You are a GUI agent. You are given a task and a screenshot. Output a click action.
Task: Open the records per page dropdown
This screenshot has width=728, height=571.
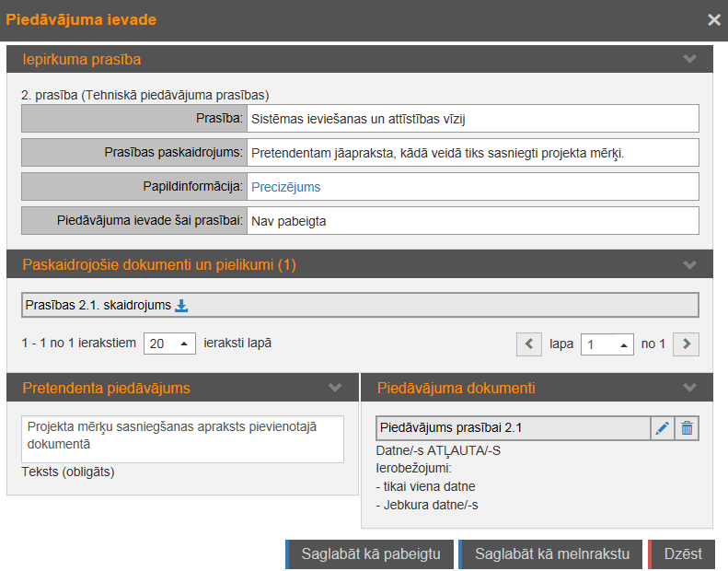coord(170,344)
